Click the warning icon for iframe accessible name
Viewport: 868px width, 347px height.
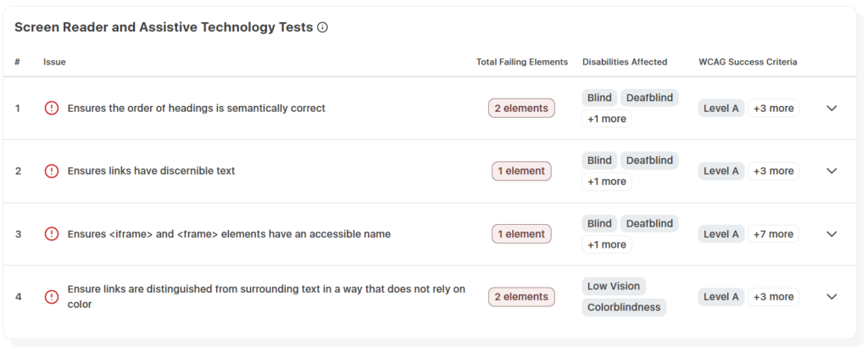(x=52, y=234)
